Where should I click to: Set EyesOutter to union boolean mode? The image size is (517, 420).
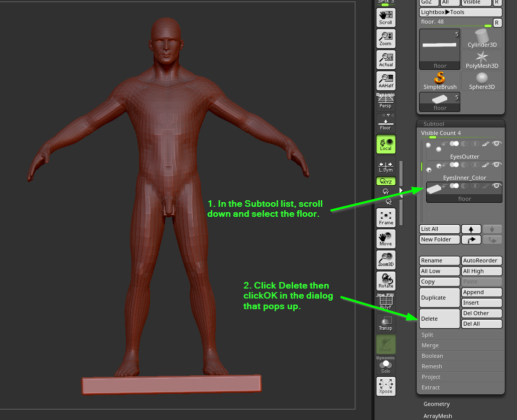(454, 144)
